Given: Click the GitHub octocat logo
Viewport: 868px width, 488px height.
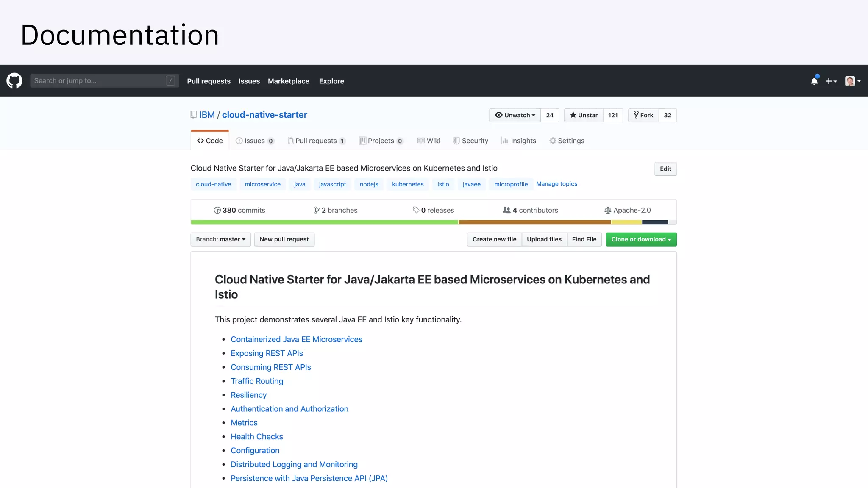Looking at the screenshot, I should pyautogui.click(x=14, y=80).
